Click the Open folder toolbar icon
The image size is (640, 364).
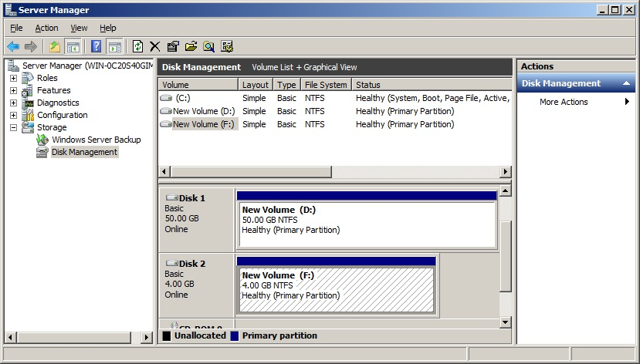(x=191, y=46)
